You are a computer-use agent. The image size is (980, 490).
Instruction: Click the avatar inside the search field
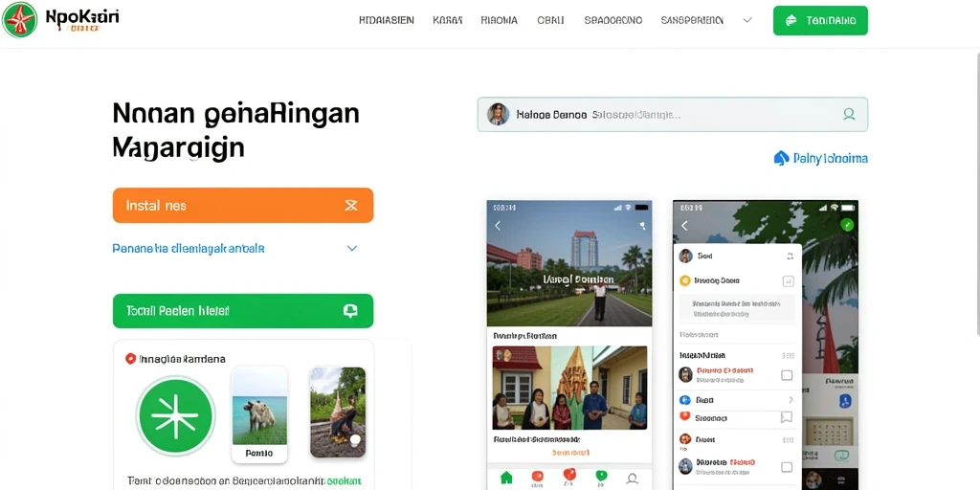point(498,115)
